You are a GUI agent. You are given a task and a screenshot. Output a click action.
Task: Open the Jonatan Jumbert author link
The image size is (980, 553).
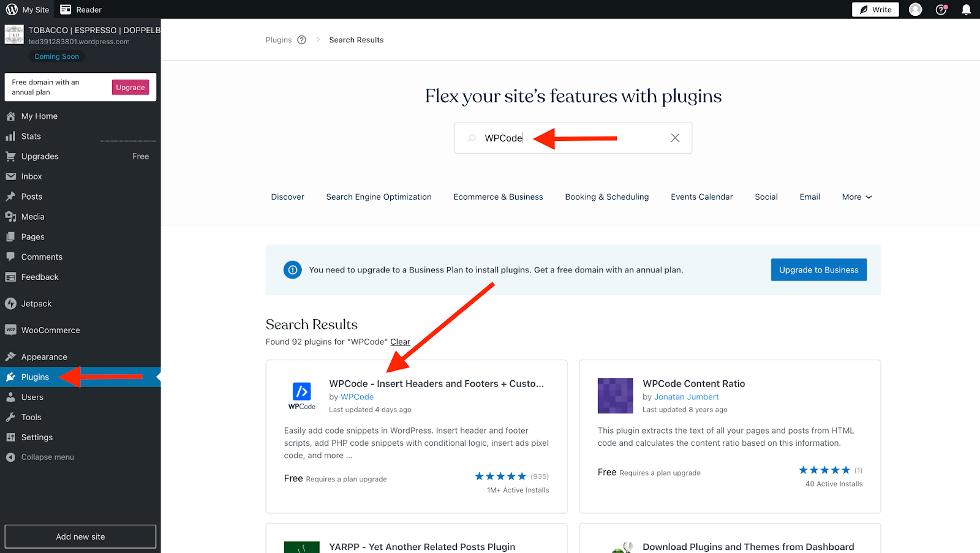(x=686, y=397)
